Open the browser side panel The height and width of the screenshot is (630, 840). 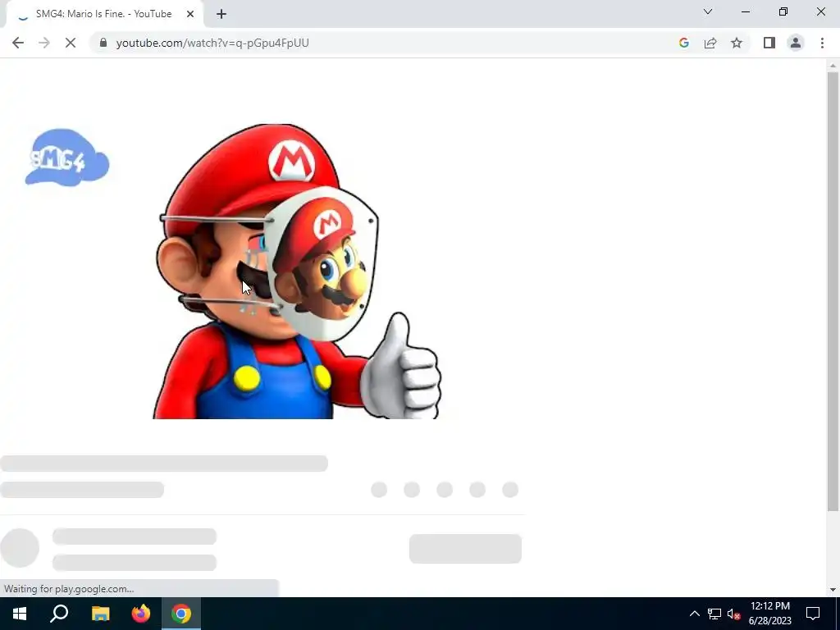(769, 43)
